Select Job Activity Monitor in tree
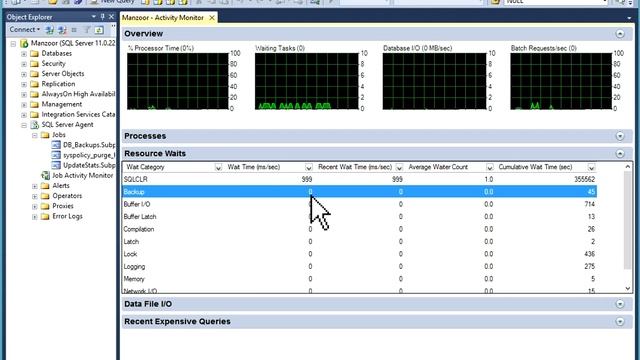Screen dimensions: 640x360 [82, 176]
